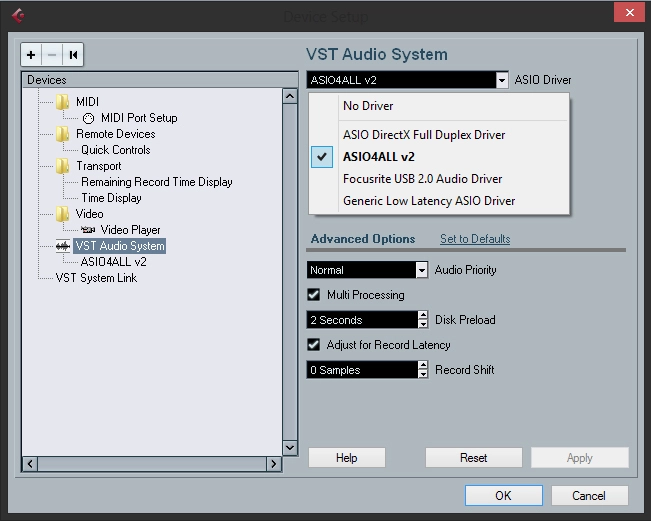This screenshot has width=651, height=521.
Task: Select ASIO4ALL v2 in the driver list
Action: pyautogui.click(x=439, y=157)
